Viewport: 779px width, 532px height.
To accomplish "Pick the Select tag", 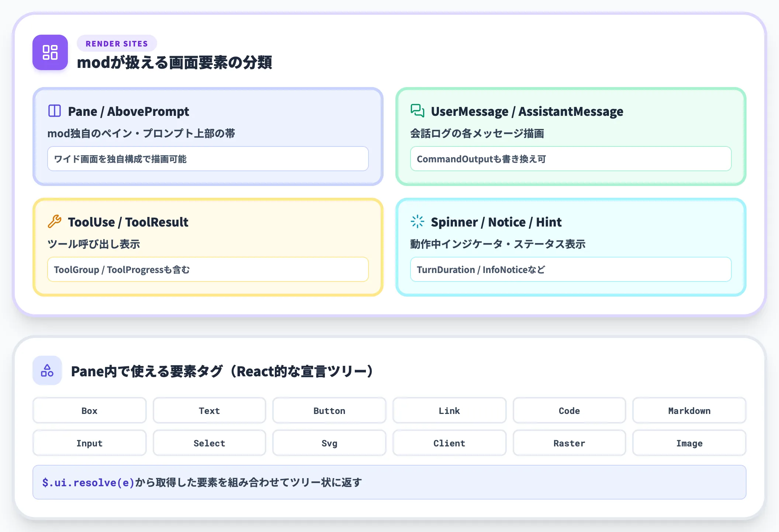I will coord(210,443).
